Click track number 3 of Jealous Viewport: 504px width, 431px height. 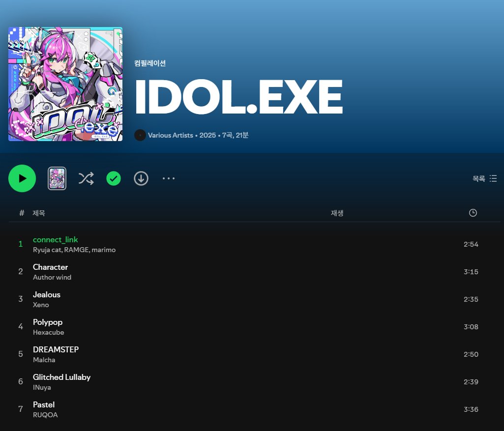[x=21, y=299]
